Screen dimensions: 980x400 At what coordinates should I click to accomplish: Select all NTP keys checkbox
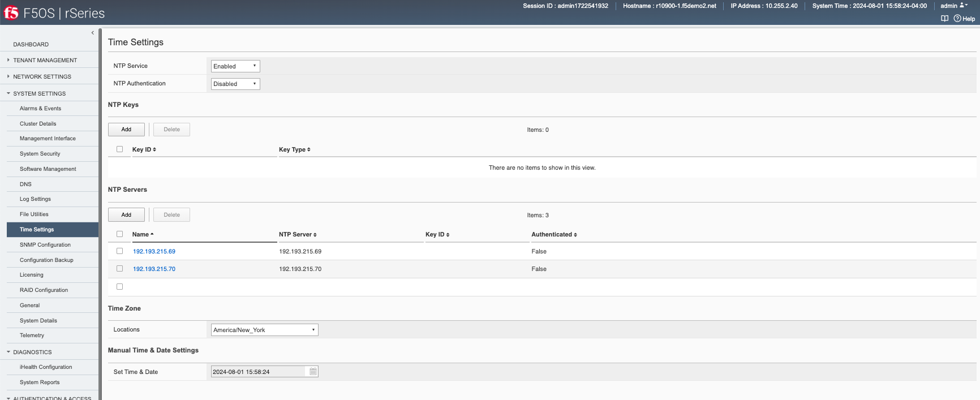[x=119, y=149]
